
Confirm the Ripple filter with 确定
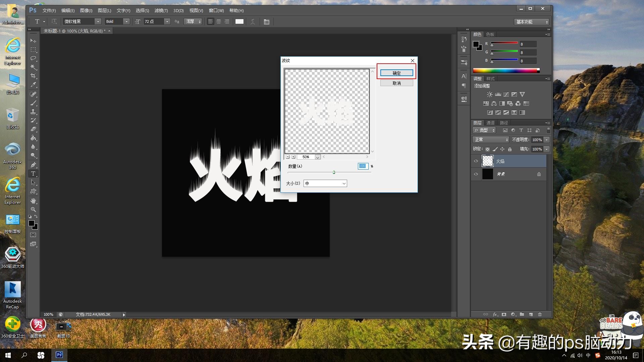coord(396,73)
